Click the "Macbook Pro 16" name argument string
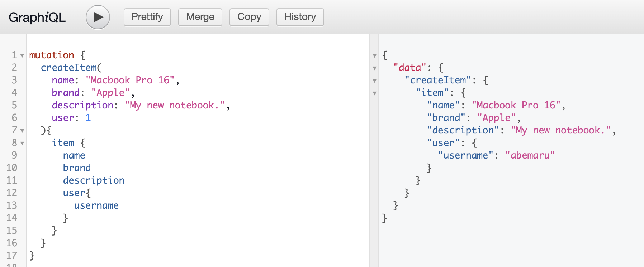Viewport: 644px width, 267px height. [130, 80]
